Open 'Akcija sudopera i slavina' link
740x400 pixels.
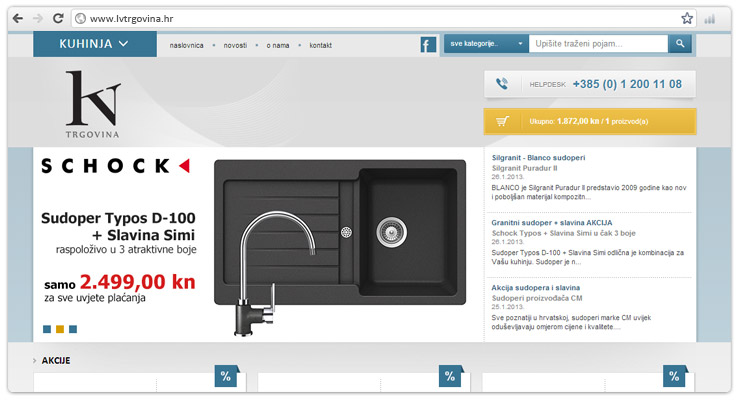click(x=536, y=288)
